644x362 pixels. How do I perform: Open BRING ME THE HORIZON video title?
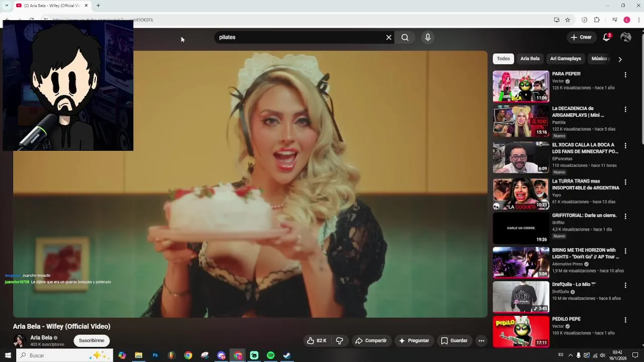[586, 253]
